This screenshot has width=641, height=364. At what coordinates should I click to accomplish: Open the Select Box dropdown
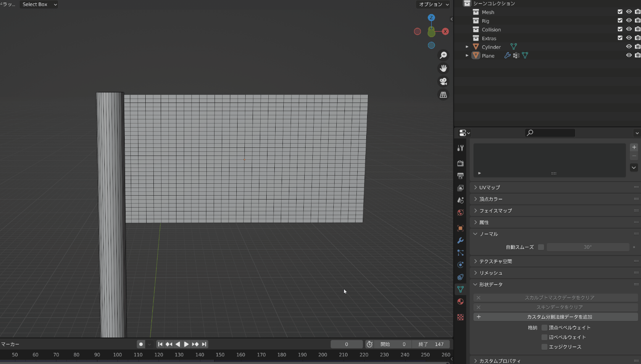39,4
